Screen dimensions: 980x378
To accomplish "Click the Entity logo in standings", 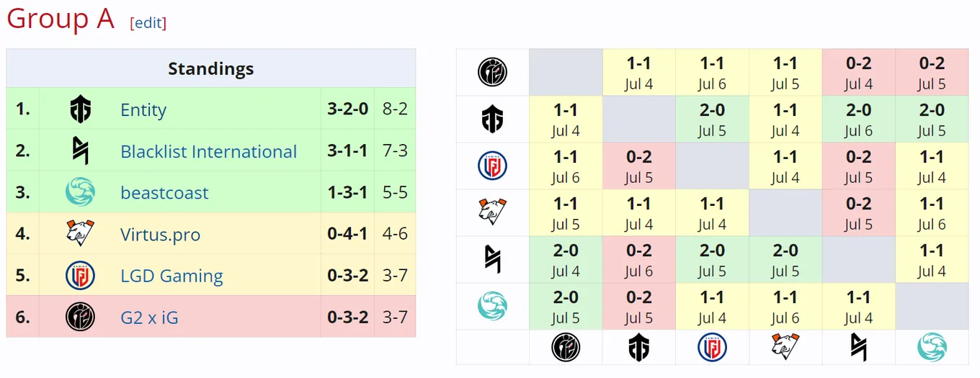I will [x=80, y=109].
